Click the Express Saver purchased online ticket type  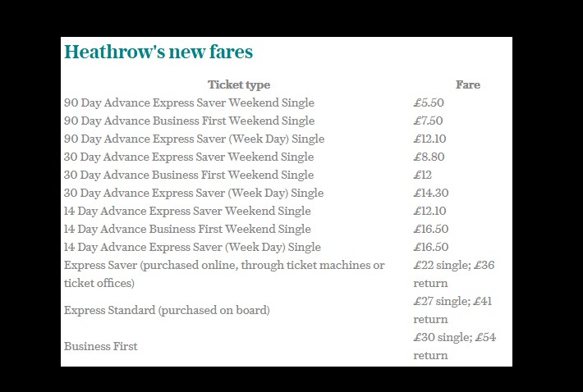click(224, 274)
